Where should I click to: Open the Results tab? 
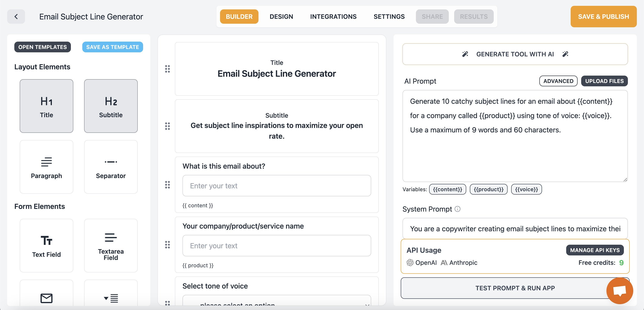tap(474, 17)
